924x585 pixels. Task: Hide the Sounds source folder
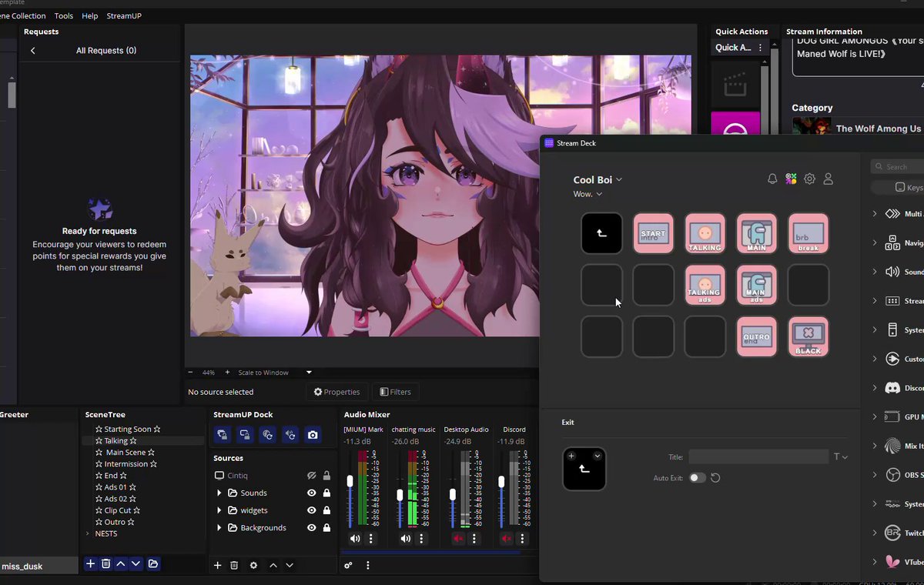(x=312, y=493)
